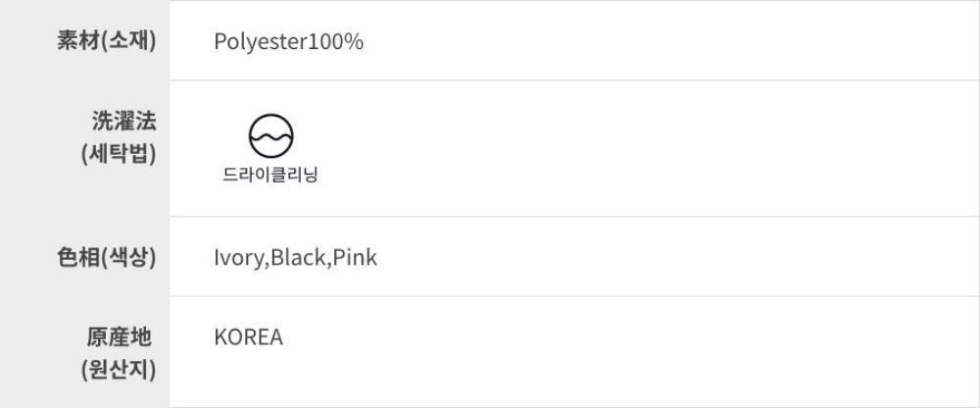This screenshot has width=980, height=408.
Task: Click the (소재) Korean material label
Action: (x=128, y=41)
